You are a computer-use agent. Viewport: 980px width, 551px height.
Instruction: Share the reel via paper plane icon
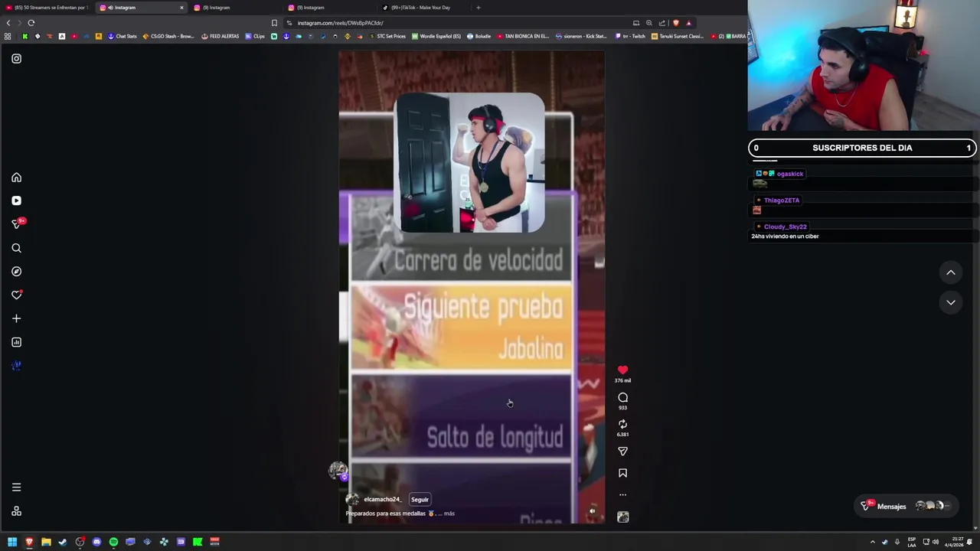[x=622, y=452]
